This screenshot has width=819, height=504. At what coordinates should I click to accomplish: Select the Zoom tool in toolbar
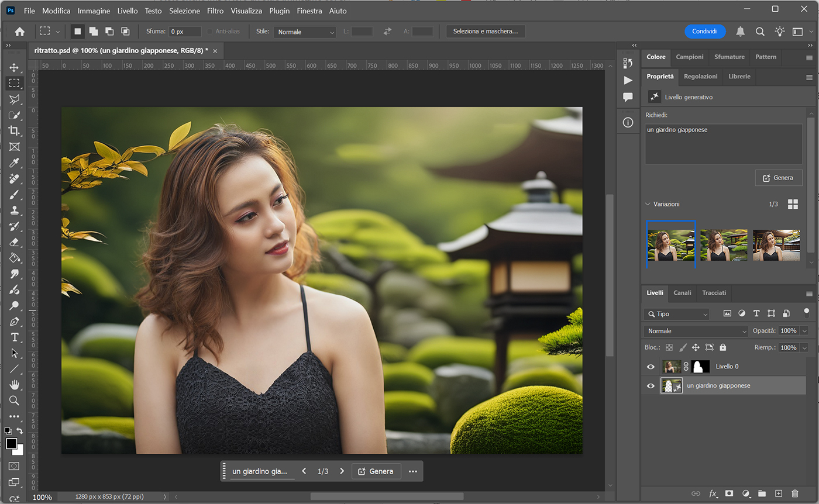coord(14,401)
